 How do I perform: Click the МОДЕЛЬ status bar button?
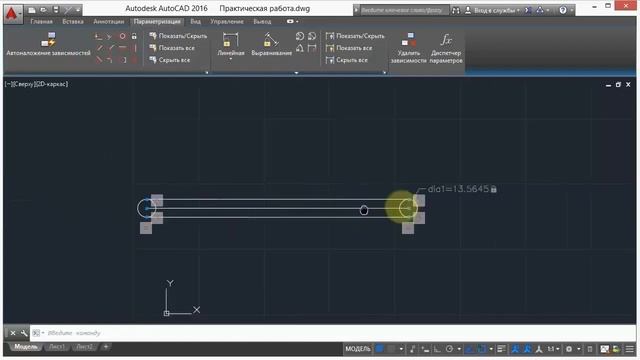coord(358,349)
